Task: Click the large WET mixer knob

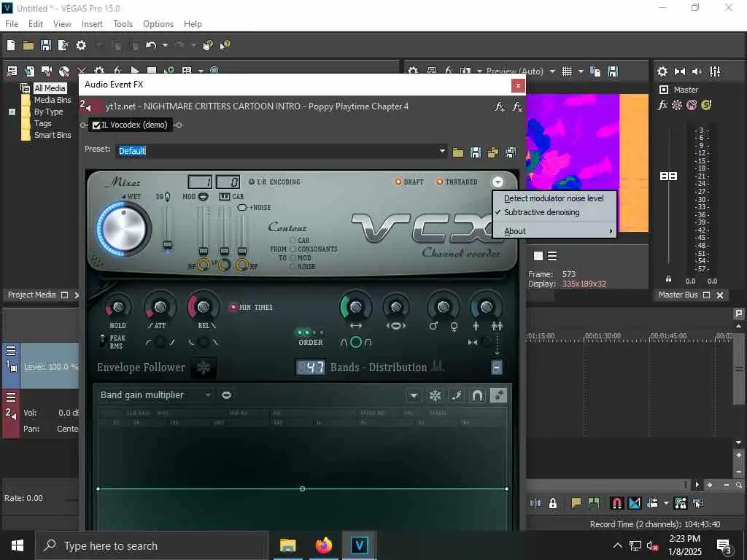Action: (x=124, y=229)
